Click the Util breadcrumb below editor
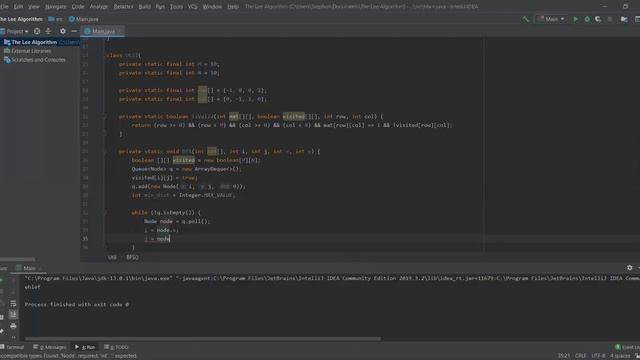The image size is (640, 360). 112,257
